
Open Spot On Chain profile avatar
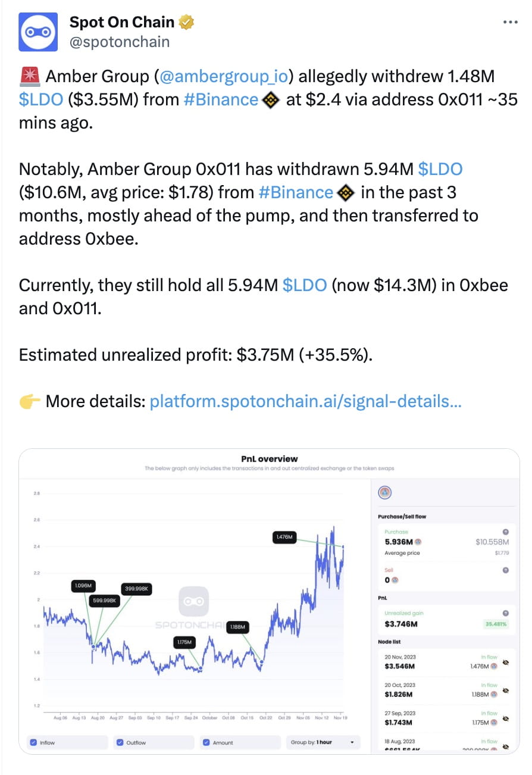39,32
